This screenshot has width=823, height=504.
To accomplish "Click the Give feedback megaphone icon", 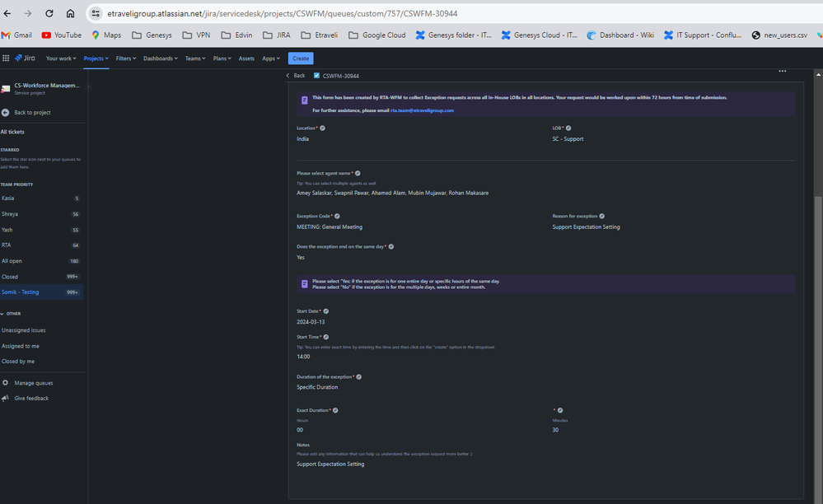I will tap(7, 398).
